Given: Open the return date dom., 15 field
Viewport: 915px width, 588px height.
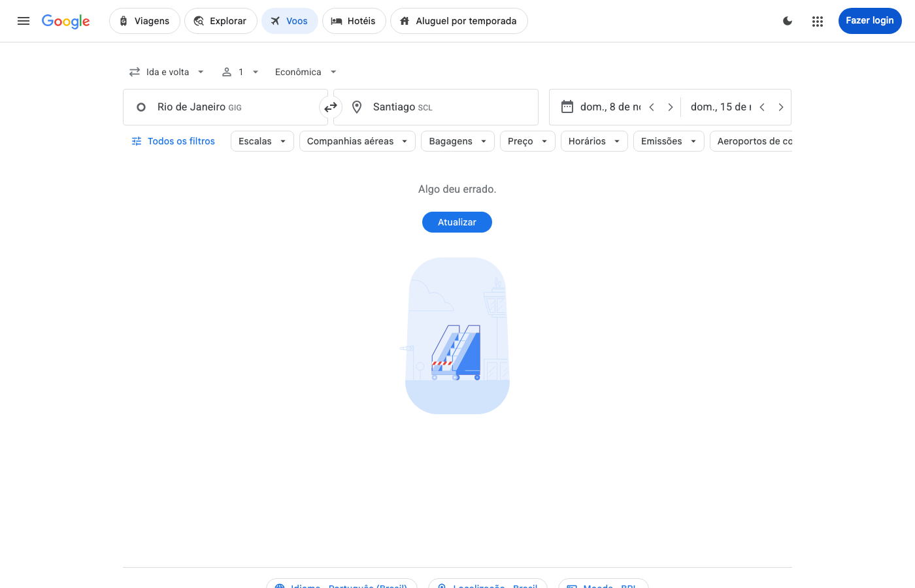Looking at the screenshot, I should 720,107.
